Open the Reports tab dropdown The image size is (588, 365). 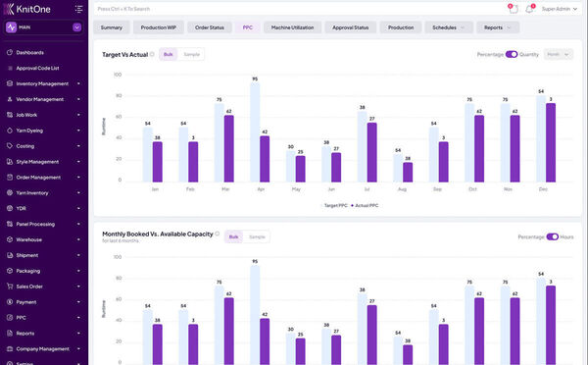(x=498, y=27)
